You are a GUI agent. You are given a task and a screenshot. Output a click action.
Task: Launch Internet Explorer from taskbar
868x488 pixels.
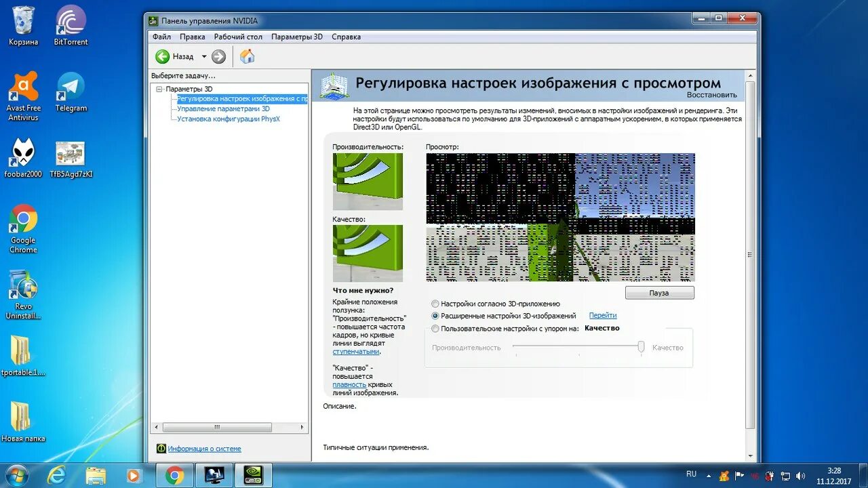coord(57,476)
